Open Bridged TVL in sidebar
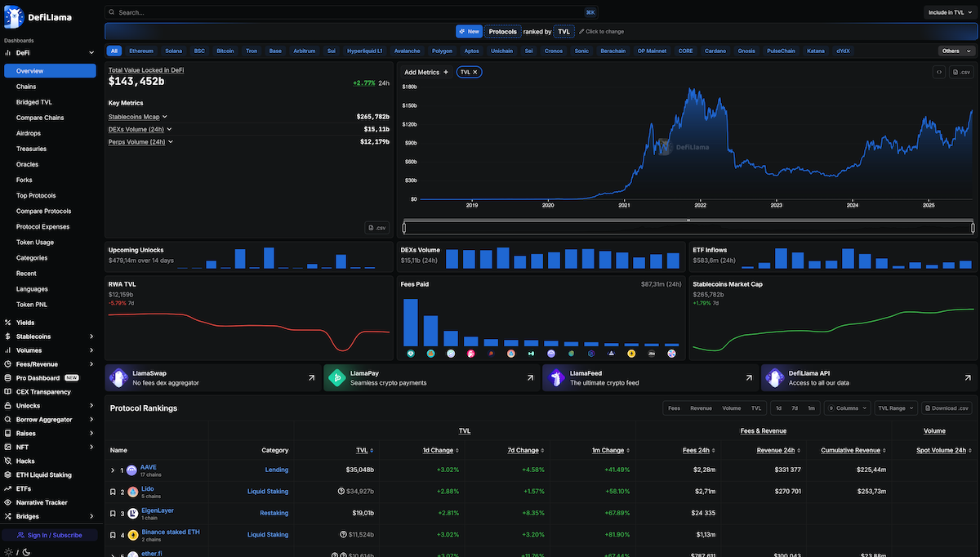 tap(34, 102)
